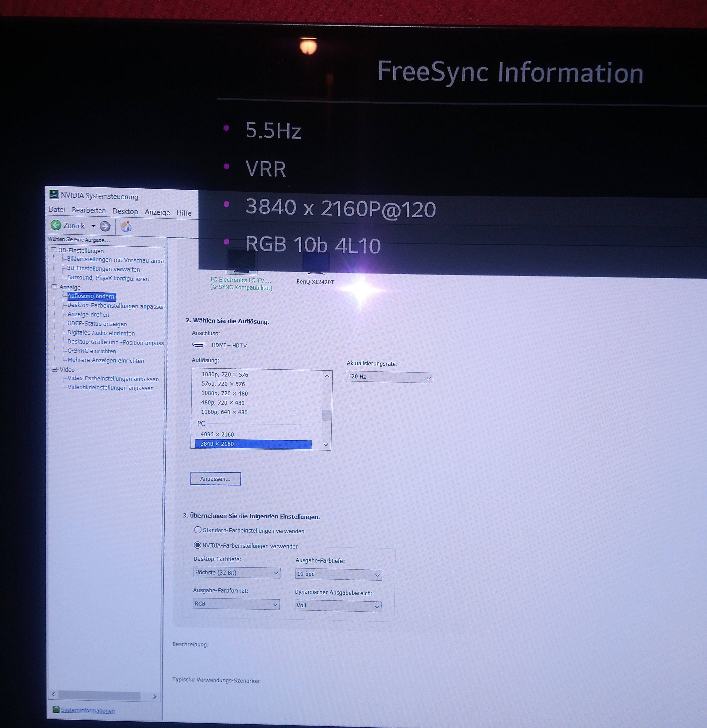Open Digitales Audio einrichten

101,333
